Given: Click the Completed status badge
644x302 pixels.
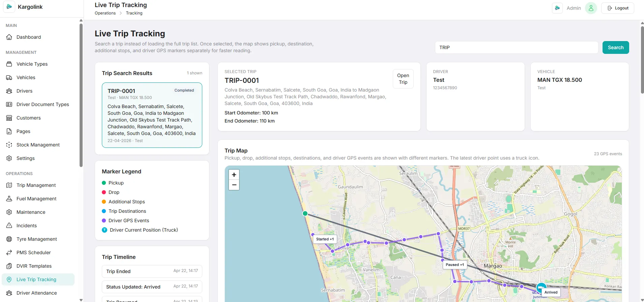Looking at the screenshot, I should (184, 90).
